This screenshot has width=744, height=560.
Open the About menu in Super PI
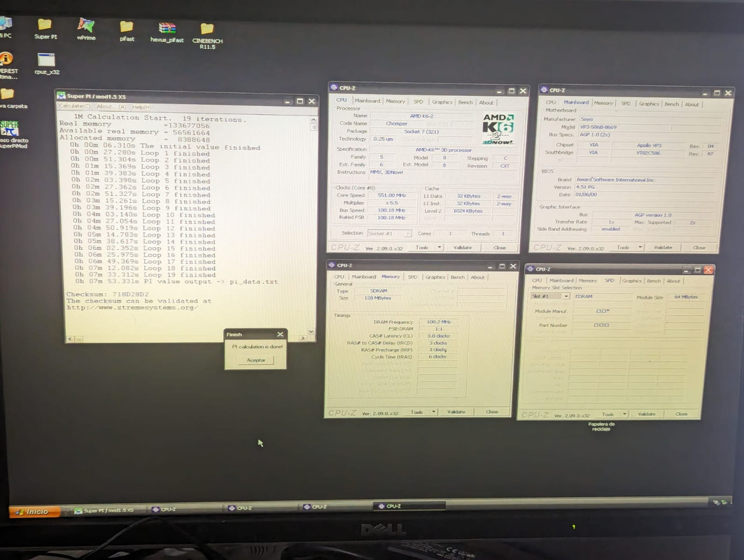[111, 107]
